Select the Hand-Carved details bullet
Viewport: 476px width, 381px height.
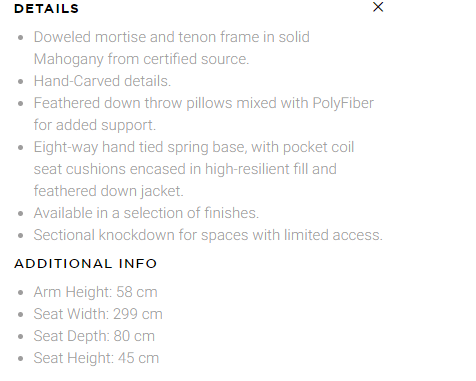point(102,81)
